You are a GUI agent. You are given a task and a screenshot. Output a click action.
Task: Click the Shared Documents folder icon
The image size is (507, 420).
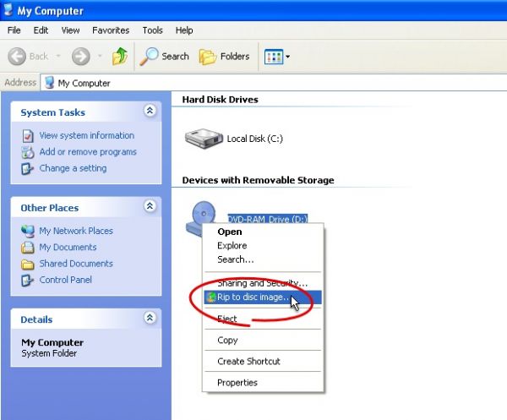(28, 265)
